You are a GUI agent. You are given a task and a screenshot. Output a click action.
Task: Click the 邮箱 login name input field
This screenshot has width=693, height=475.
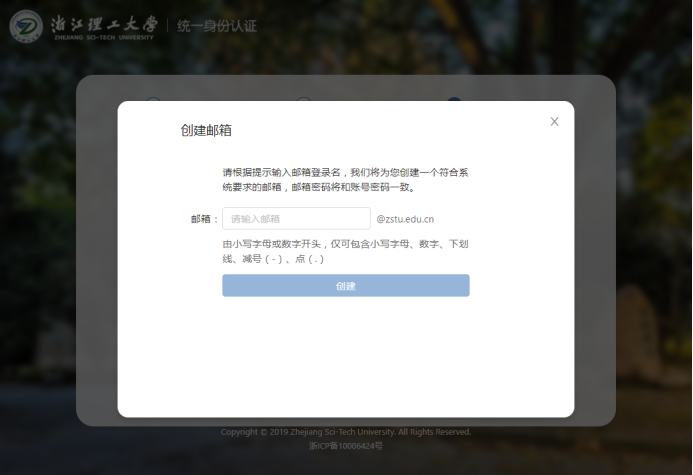(296, 218)
